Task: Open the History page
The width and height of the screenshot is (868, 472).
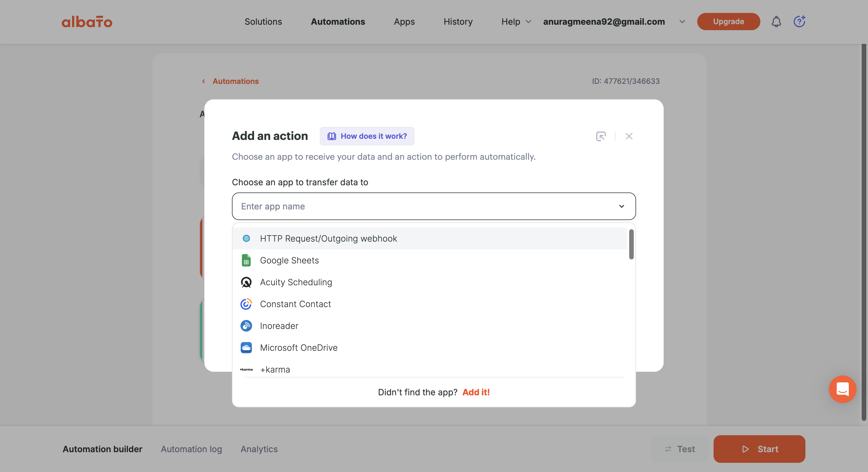Action: (x=458, y=22)
